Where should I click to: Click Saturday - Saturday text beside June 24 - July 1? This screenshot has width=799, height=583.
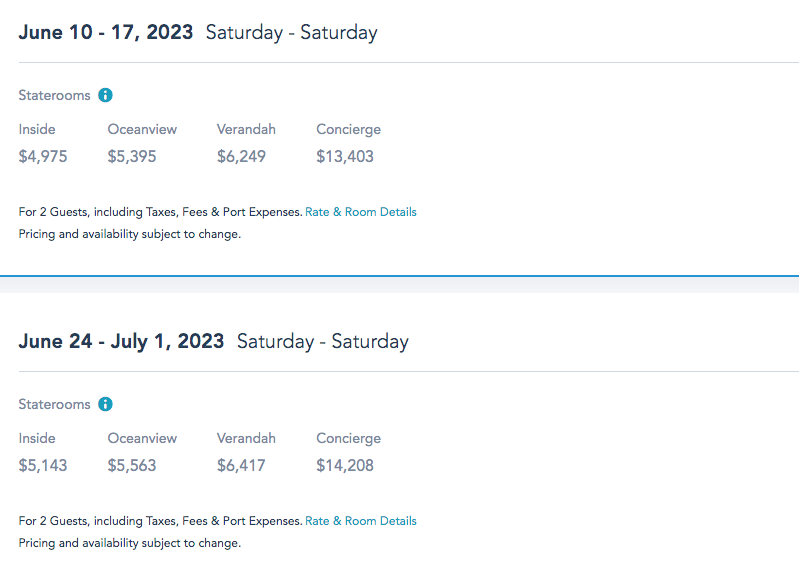322,341
